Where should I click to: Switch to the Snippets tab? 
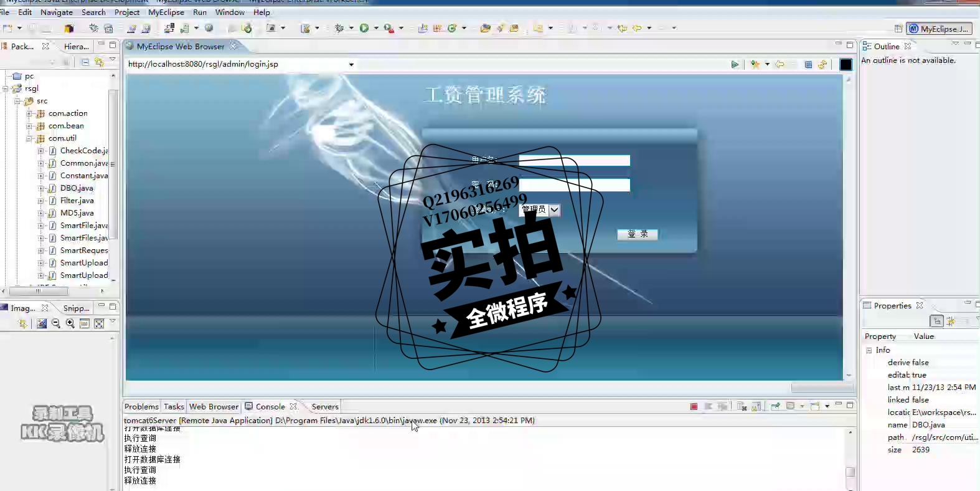click(76, 308)
